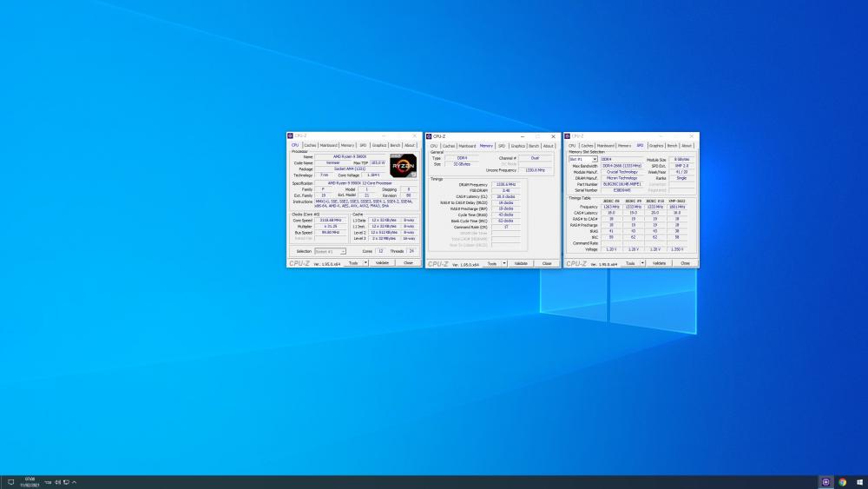The width and height of the screenshot is (868, 489).
Task: Click Close button in SPD slot window
Action: point(686,263)
